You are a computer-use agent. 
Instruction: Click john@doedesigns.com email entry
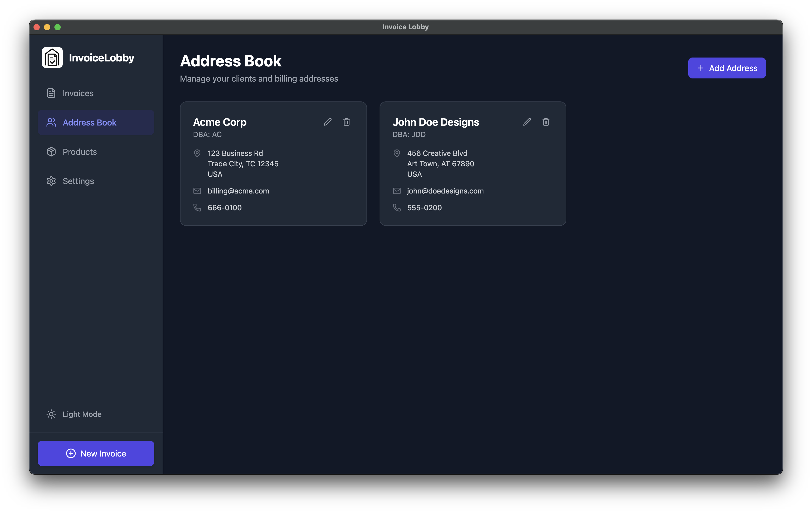(445, 191)
